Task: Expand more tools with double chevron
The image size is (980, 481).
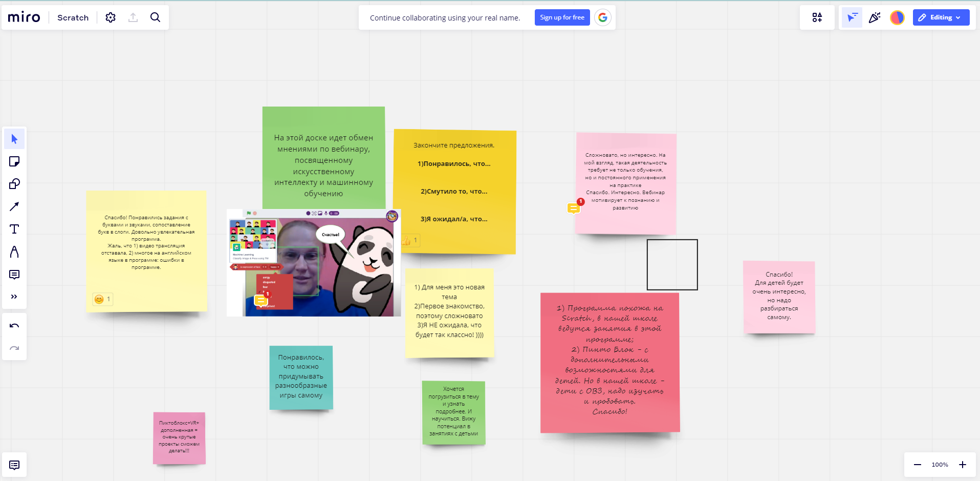Action: [x=14, y=297]
